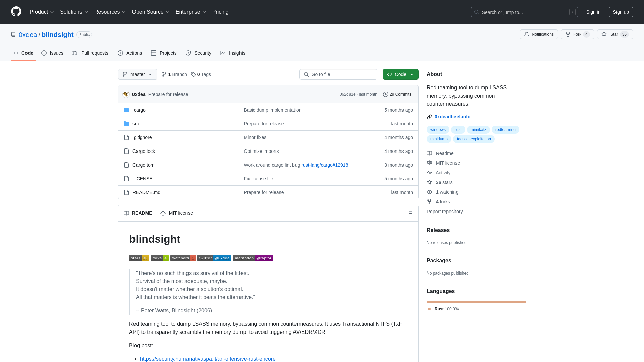Toggle unordered list outline view
This screenshot has width=644, height=362.
point(410,213)
